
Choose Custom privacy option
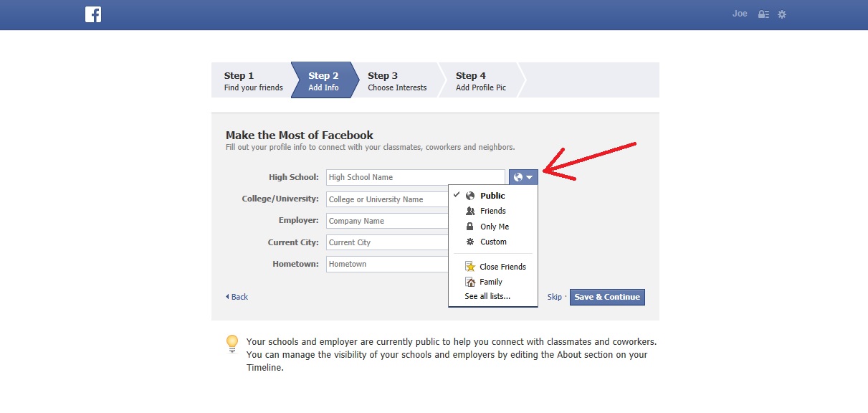coord(493,242)
